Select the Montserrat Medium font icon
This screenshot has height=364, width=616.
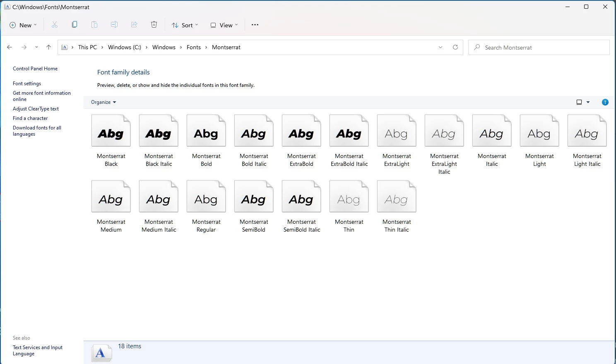click(x=111, y=196)
